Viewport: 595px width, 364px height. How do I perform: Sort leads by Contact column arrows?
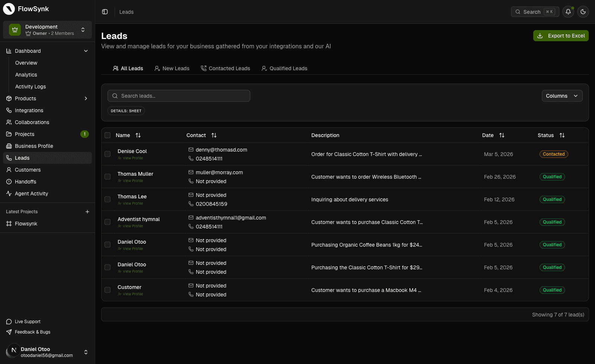[x=214, y=135]
